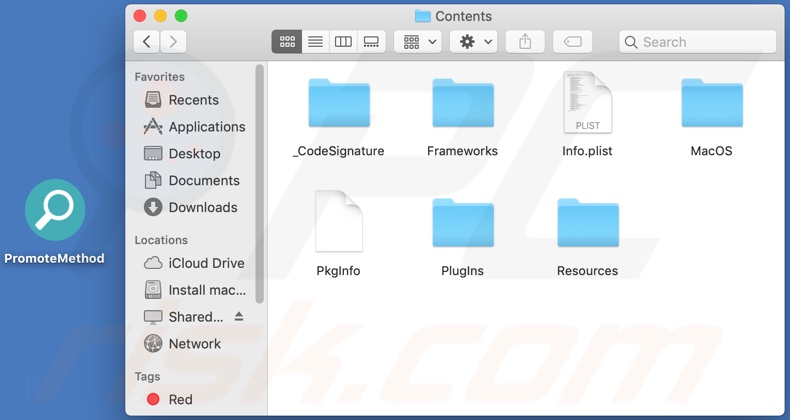Image resolution: width=790 pixels, height=420 pixels.
Task: Select the Resources folder icon
Action: (588, 223)
